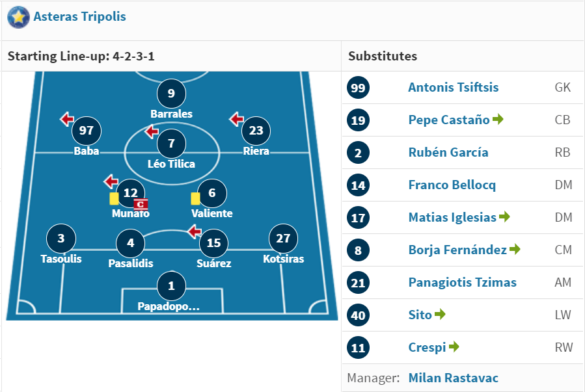This screenshot has height=392, width=585.
Task: Select goalkeeper Papadopo... number 1 marker
Action: click(x=171, y=286)
